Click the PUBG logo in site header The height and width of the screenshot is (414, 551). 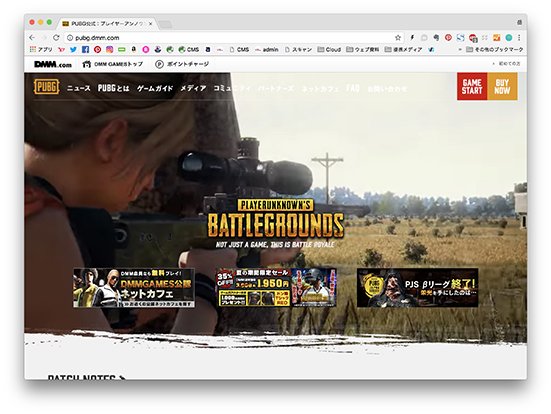[x=46, y=87]
